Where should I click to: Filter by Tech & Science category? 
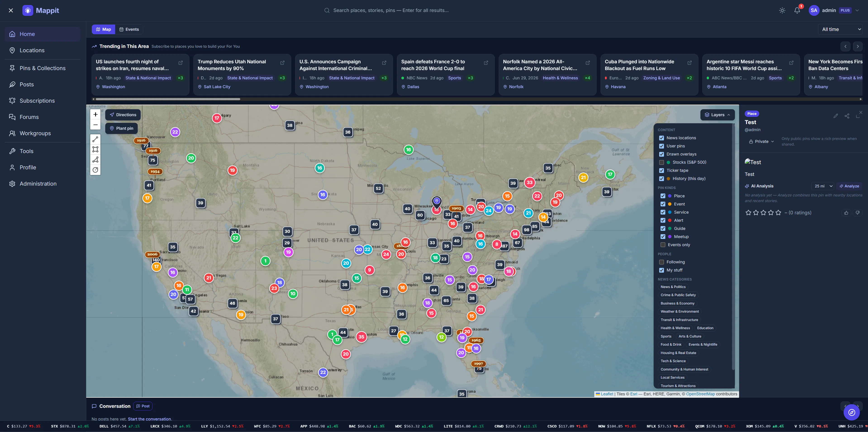click(673, 361)
